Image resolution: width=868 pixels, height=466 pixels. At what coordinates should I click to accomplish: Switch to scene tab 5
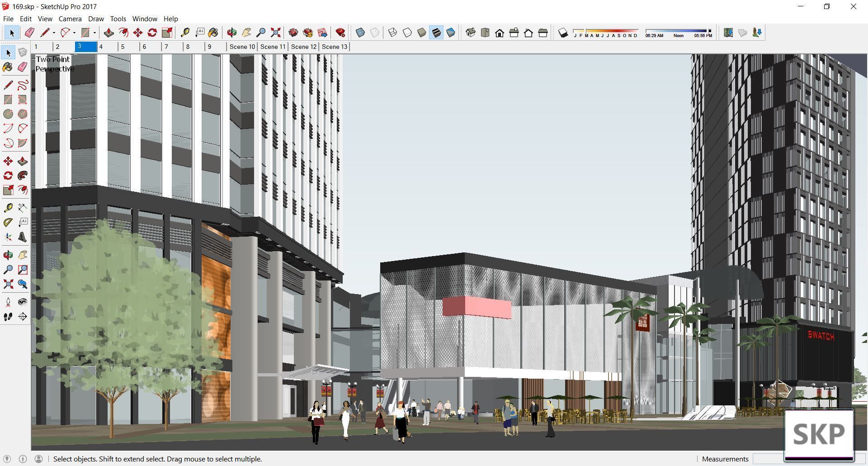pyautogui.click(x=129, y=47)
